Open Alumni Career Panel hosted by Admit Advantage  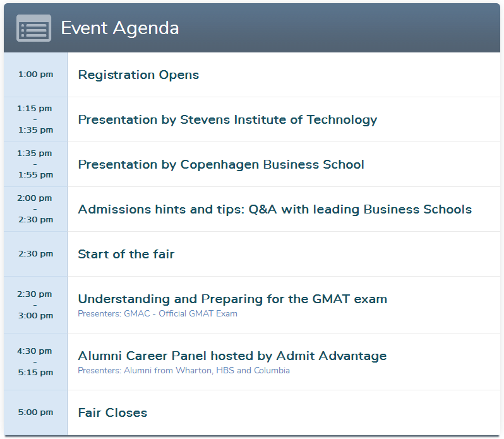(x=232, y=356)
